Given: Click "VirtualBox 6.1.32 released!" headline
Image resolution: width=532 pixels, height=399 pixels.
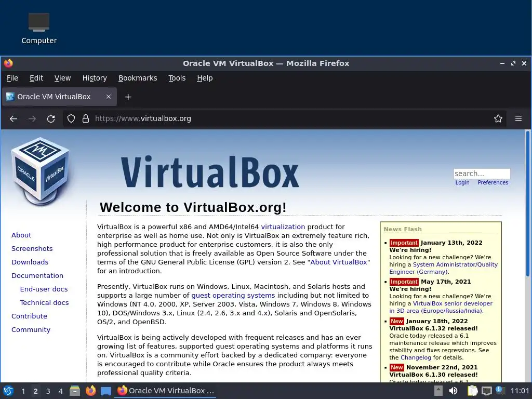Looking at the screenshot, I should [x=433, y=328].
